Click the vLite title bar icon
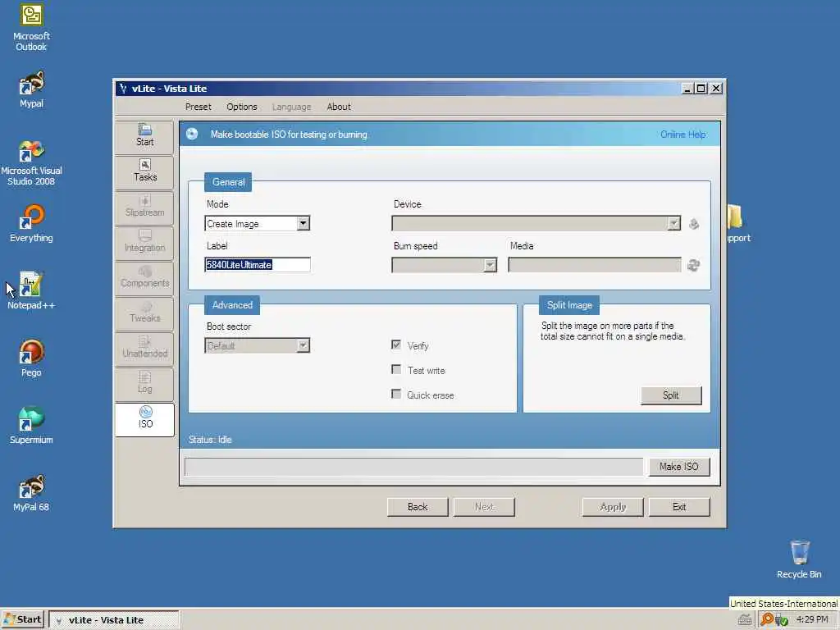 pos(123,89)
